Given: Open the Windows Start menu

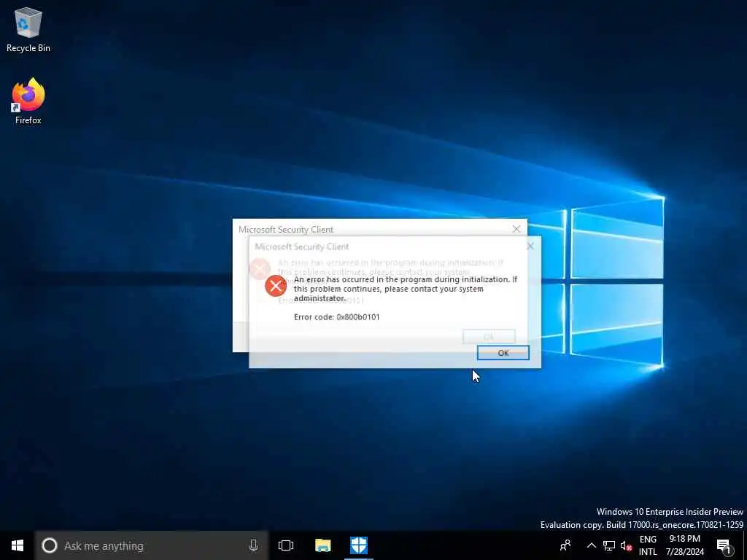Looking at the screenshot, I should [18, 545].
